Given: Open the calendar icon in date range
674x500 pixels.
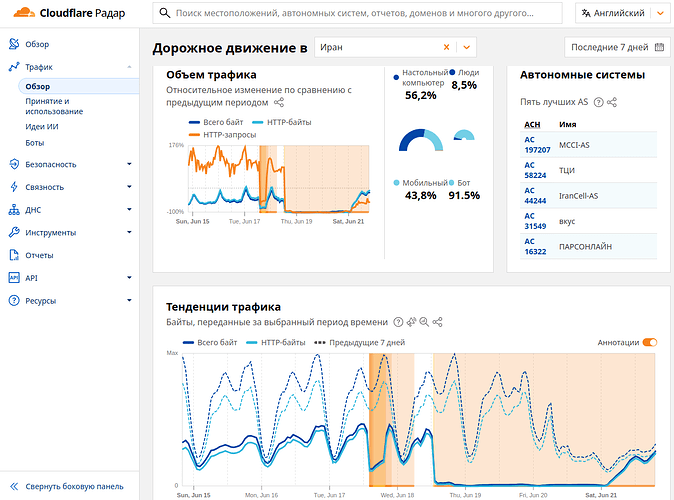Looking at the screenshot, I should pos(659,47).
